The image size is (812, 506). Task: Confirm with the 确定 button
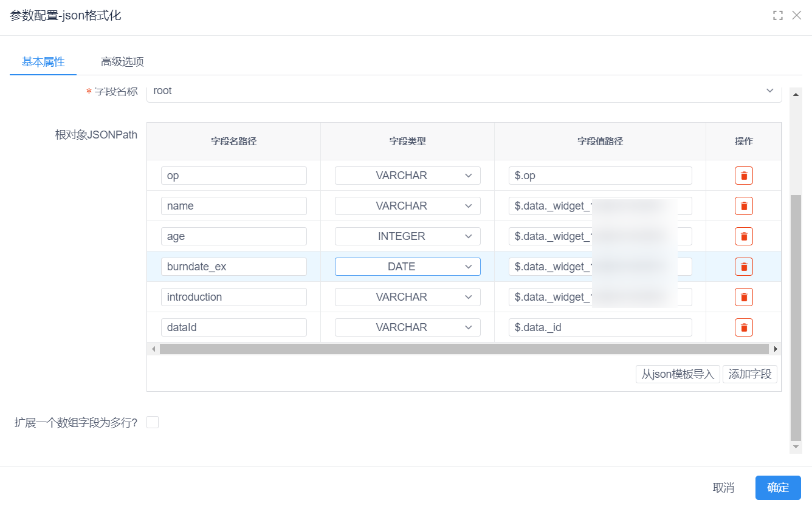tap(778, 487)
